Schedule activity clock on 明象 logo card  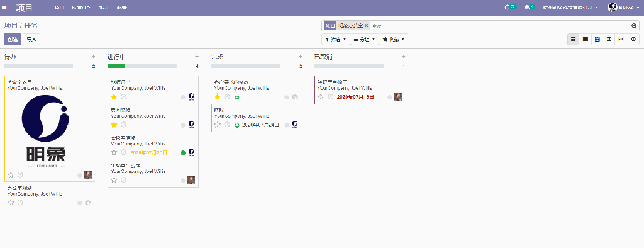[20, 175]
